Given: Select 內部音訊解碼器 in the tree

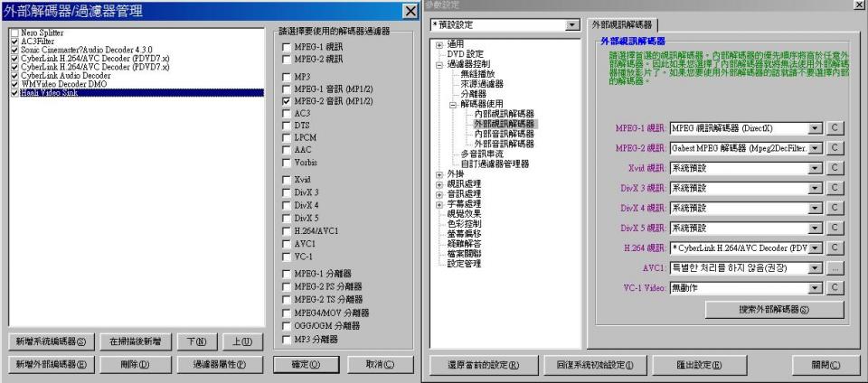Looking at the screenshot, I should coord(505,134).
